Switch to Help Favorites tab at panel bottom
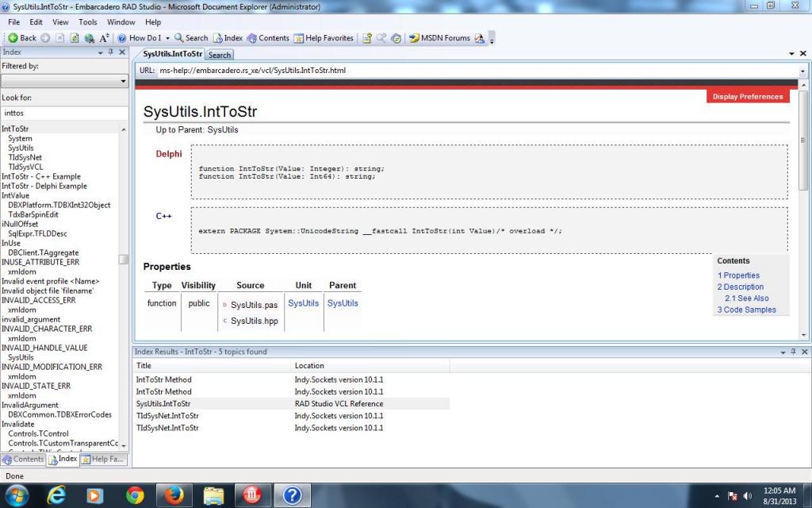Viewport: 812px width, 508px height. (x=104, y=460)
